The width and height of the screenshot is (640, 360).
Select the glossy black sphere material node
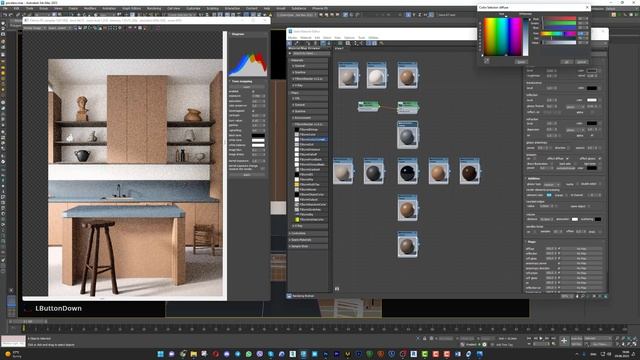click(x=407, y=171)
